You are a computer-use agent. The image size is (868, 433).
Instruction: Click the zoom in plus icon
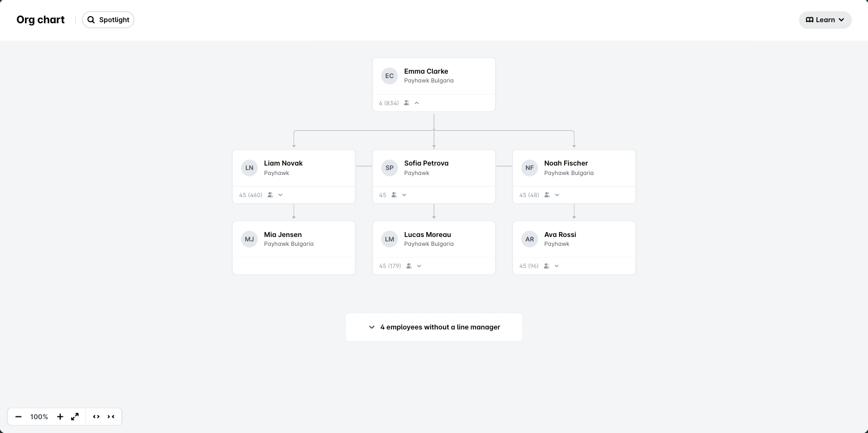coord(60,416)
